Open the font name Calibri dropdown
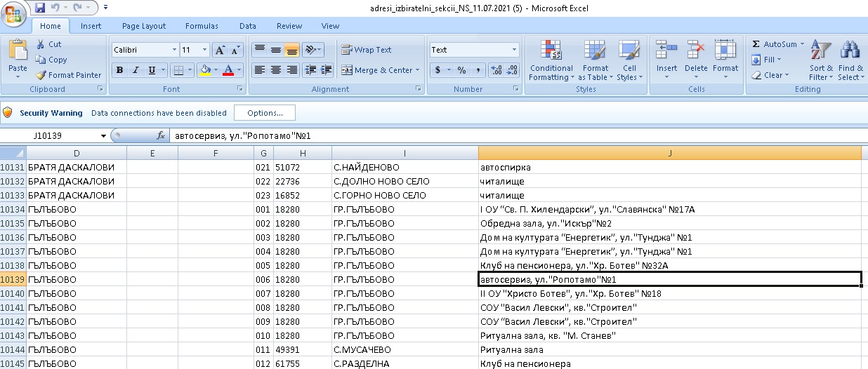This screenshot has width=868, height=369. point(174,50)
